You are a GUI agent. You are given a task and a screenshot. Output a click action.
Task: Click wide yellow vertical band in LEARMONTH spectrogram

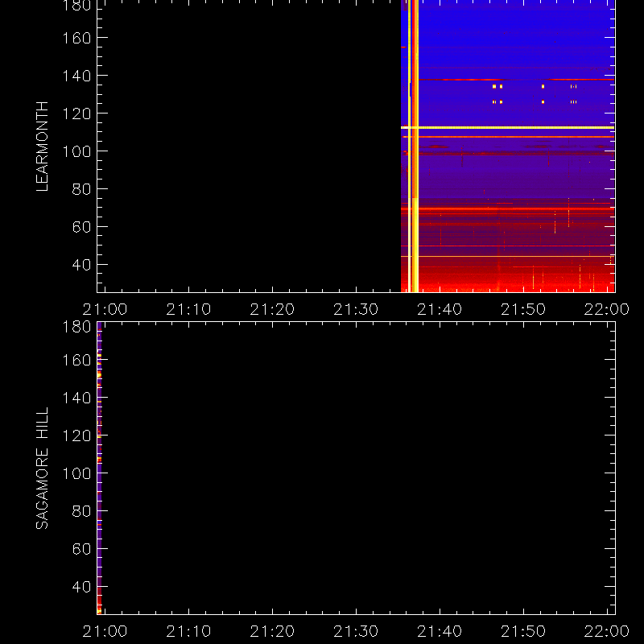(415, 147)
